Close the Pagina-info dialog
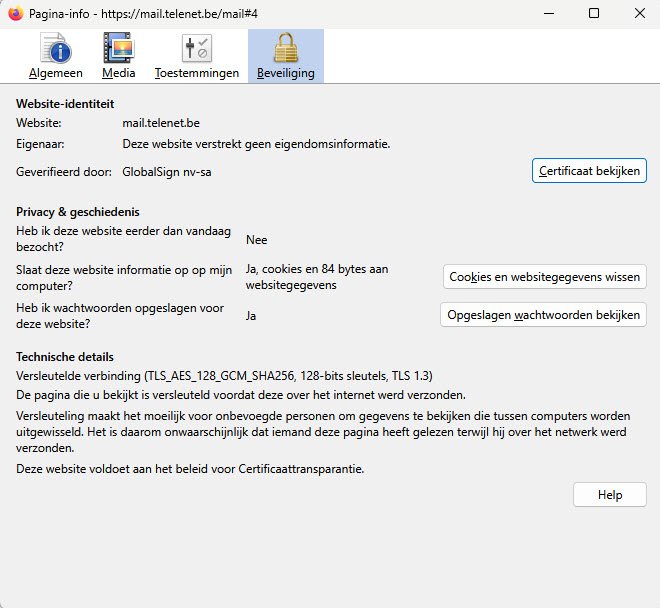 (637, 14)
